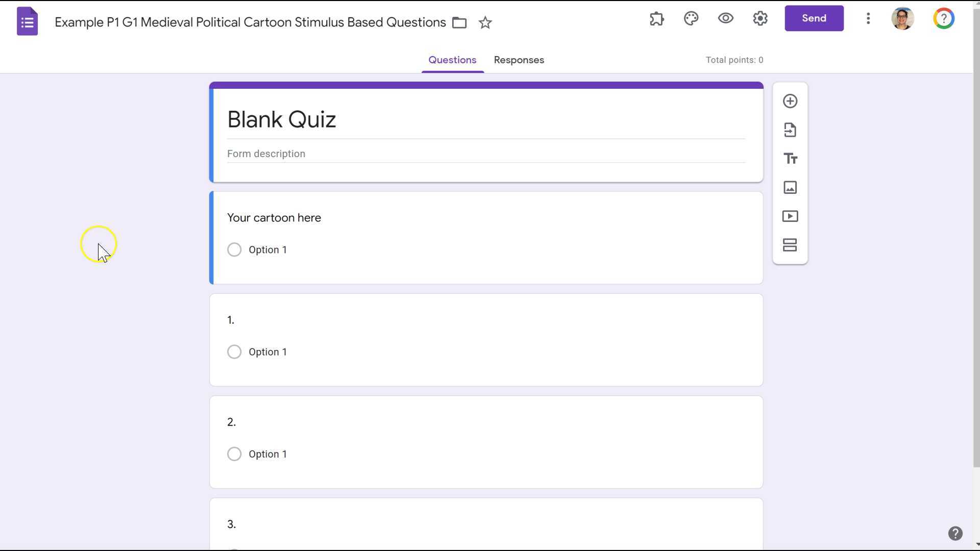Click the Send button
Viewport: 980px width, 551px height.
(814, 18)
